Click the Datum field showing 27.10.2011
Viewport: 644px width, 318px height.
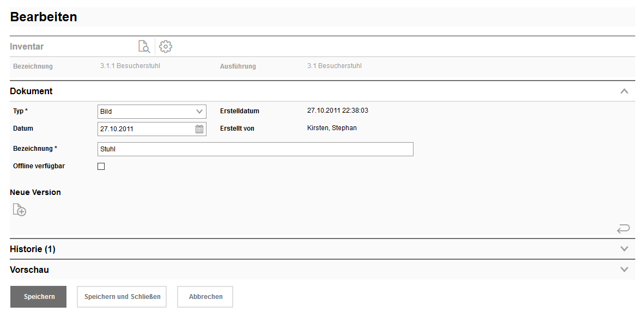[x=144, y=129]
